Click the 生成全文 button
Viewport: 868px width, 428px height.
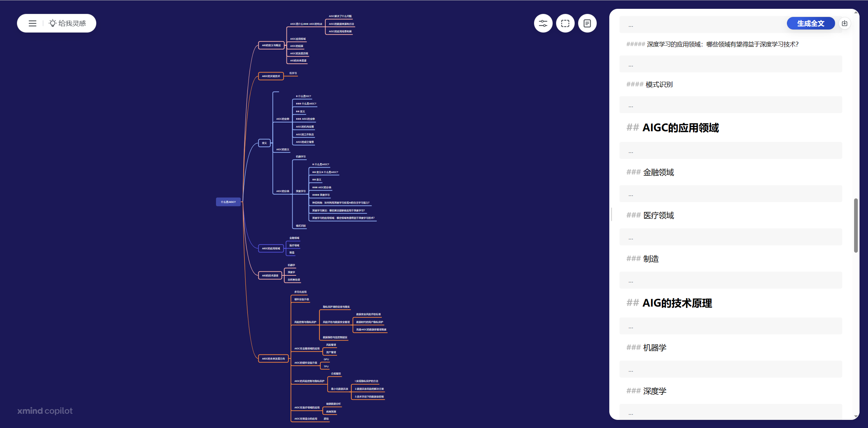click(x=810, y=23)
